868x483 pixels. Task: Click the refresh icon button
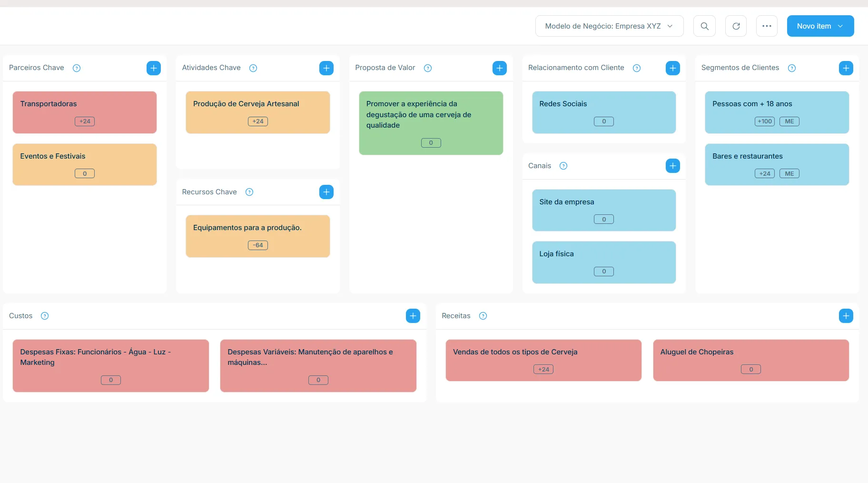[x=736, y=26]
